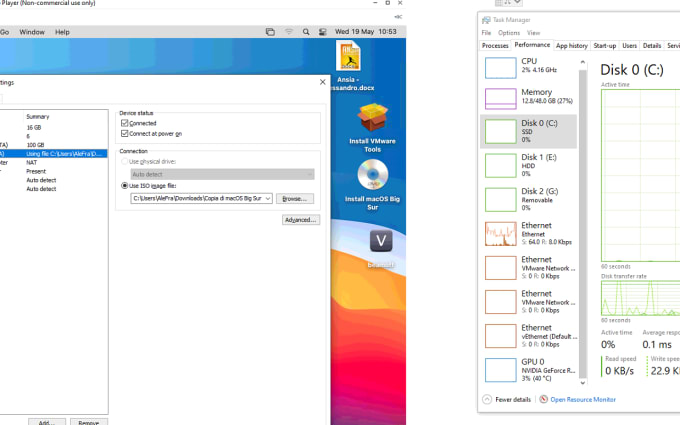This screenshot has height=425, width=680.
Task: Select the hardware row showing Using file C:\Users\AleFra
Action: 54,154
